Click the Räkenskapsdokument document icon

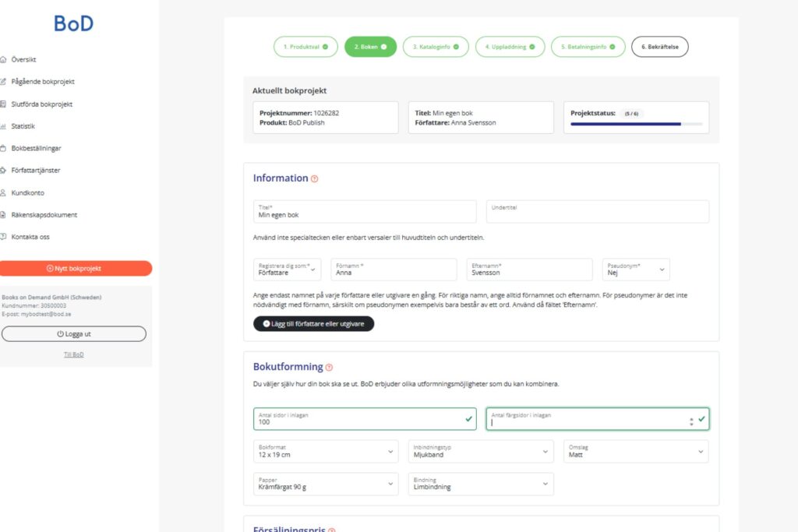3,215
